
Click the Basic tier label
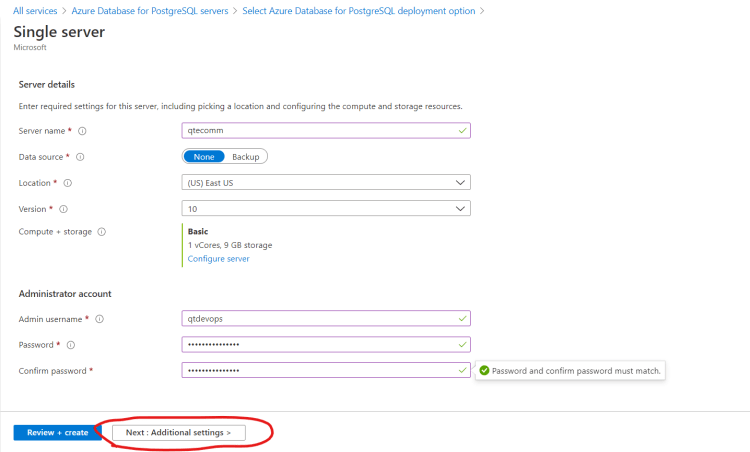[198, 232]
